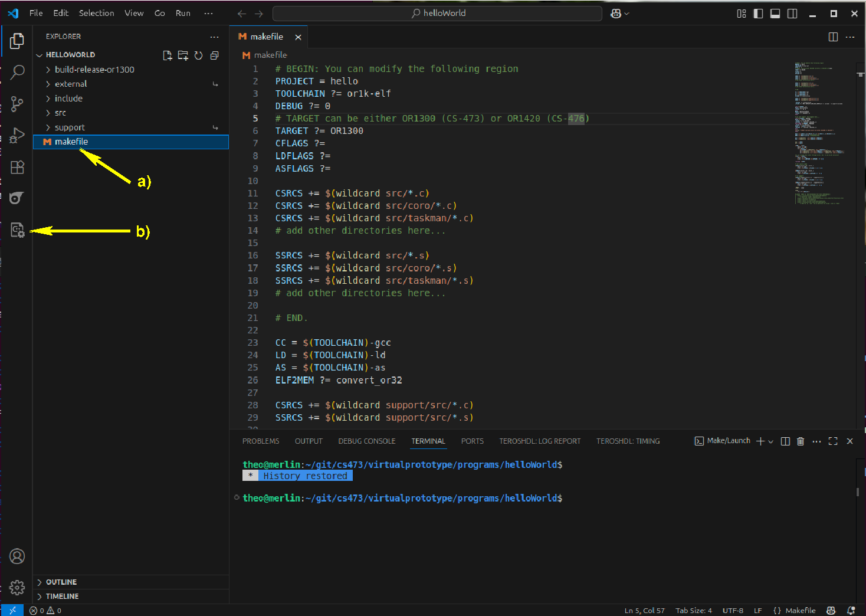This screenshot has width=866, height=616.
Task: Open notifications bell in status bar
Action: click(851, 610)
